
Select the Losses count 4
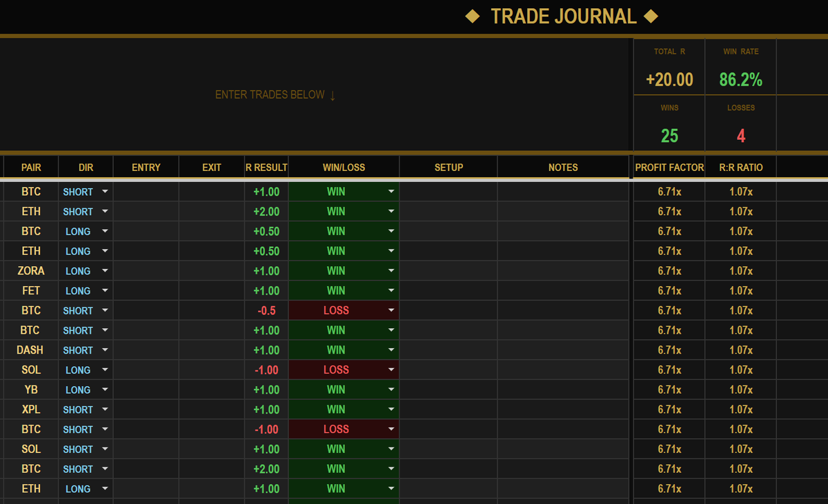pyautogui.click(x=740, y=136)
